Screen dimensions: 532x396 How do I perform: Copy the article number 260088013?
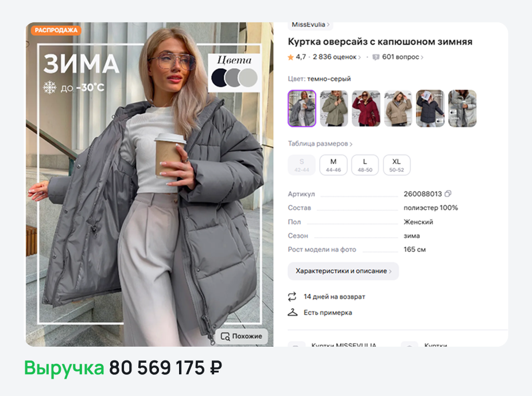pyautogui.click(x=448, y=194)
